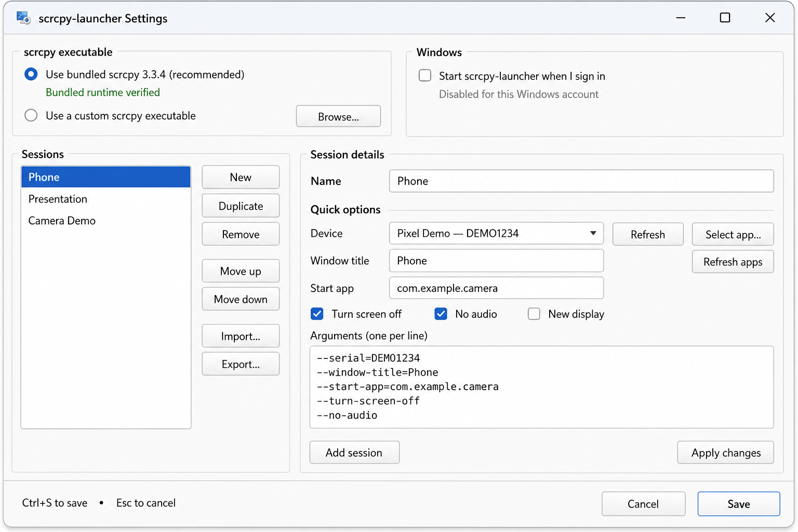This screenshot has height=532, width=798.
Task: Click the Ctrl+S to save hint
Action: pos(55,503)
